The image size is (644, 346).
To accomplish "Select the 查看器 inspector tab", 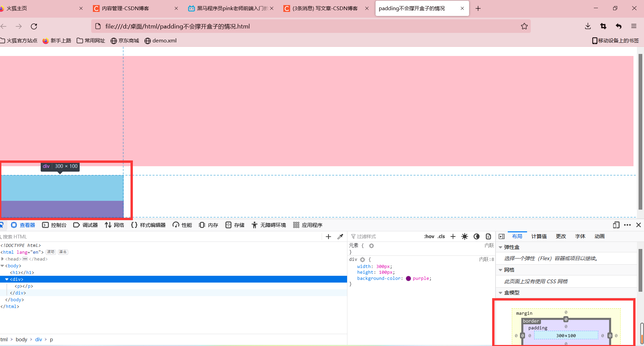I will click(23, 225).
